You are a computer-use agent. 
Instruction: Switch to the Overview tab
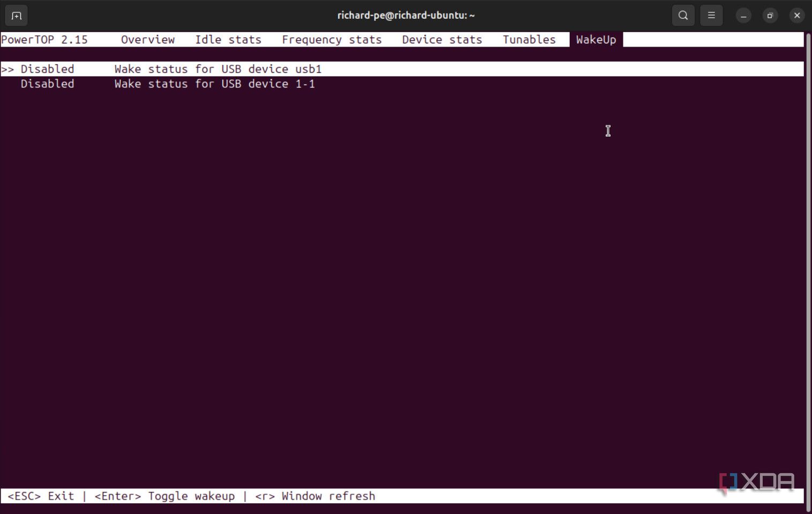[148, 40]
